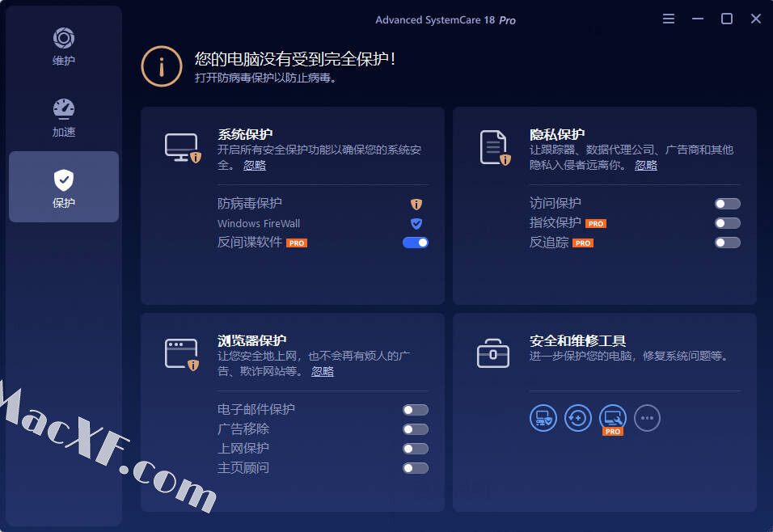Click the 您的电脑没有受到完全保护 warning headline

[295, 59]
